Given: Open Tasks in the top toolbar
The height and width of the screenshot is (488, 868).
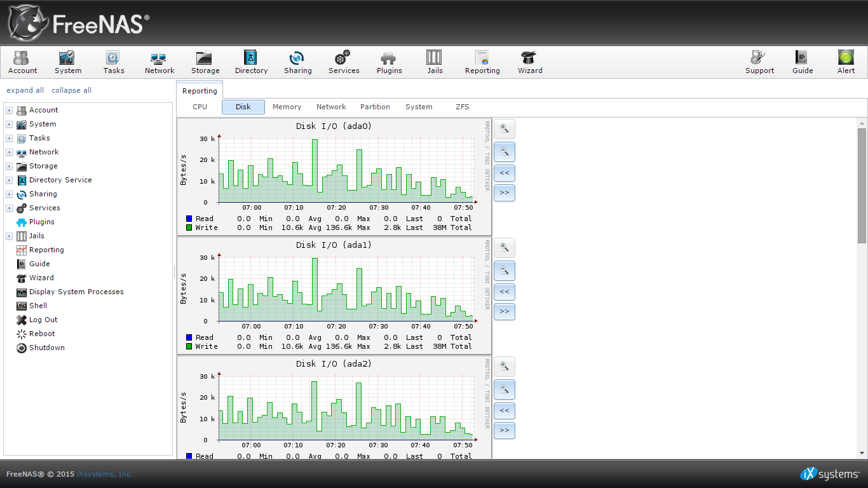Looking at the screenshot, I should coord(114,62).
